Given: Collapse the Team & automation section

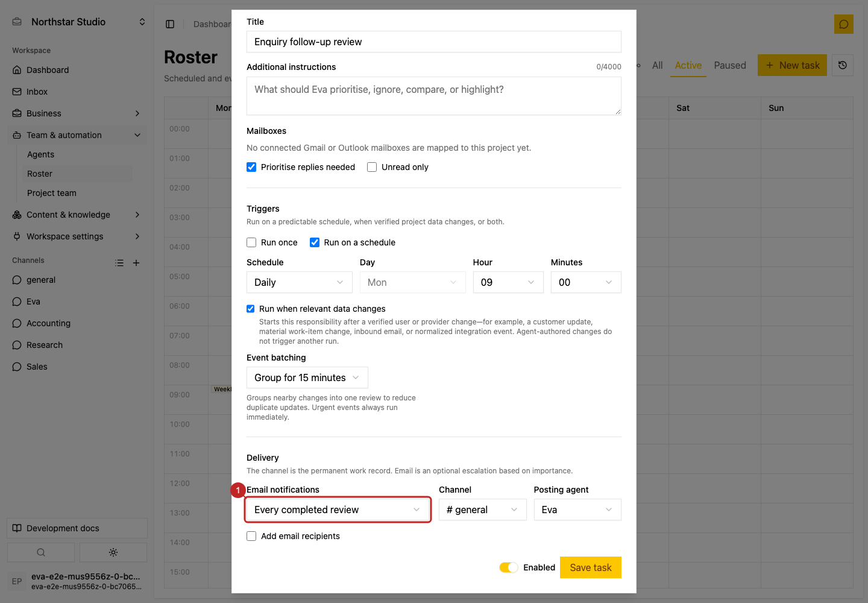Looking at the screenshot, I should click(137, 135).
